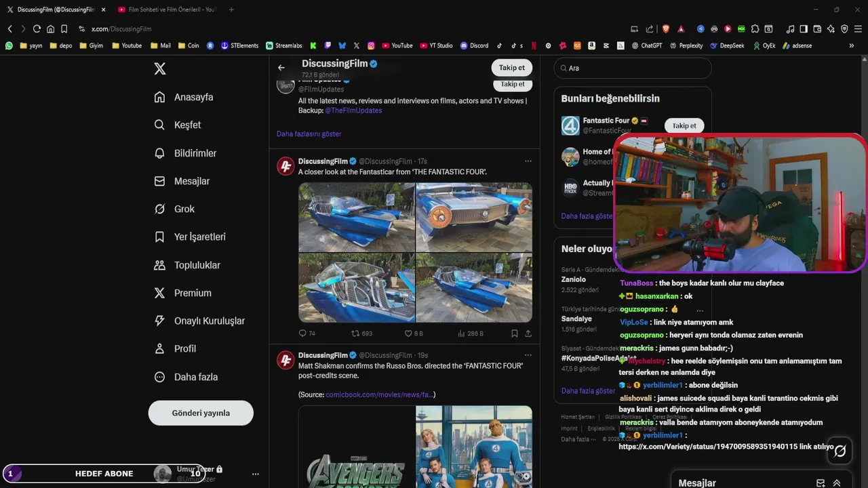
Task: Open the depo bookmarks folder
Action: (61, 45)
